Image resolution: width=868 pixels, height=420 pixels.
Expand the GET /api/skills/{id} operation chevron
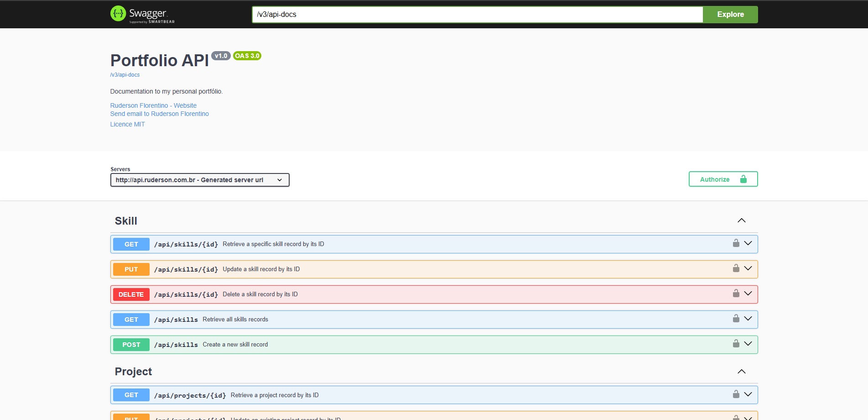click(x=748, y=243)
